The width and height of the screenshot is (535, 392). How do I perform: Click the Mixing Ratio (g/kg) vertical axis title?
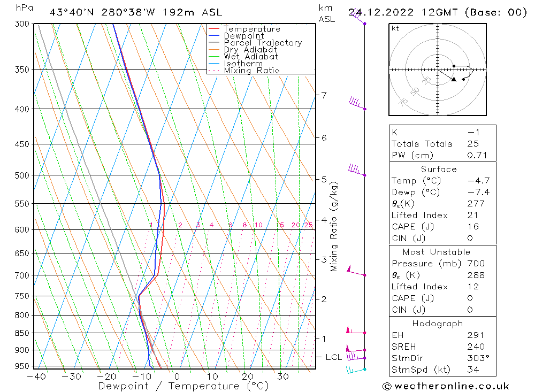(334, 227)
